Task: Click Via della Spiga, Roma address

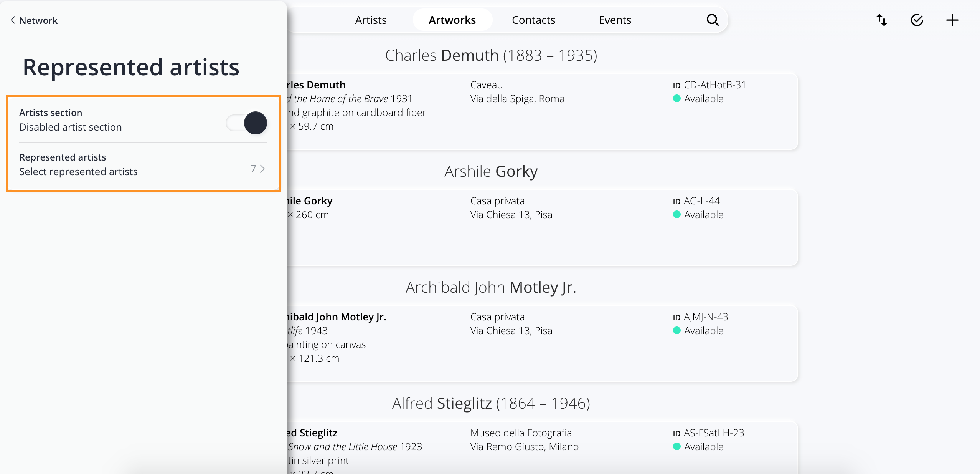Action: coord(517,99)
